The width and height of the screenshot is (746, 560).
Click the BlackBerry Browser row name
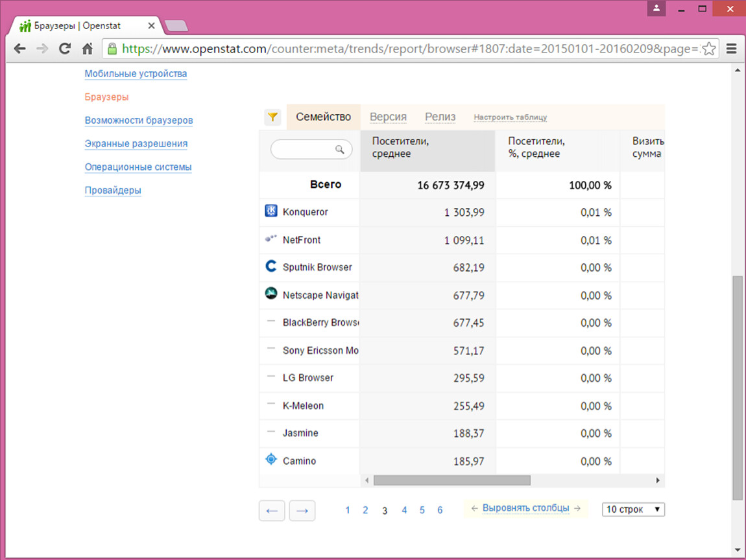click(x=320, y=323)
